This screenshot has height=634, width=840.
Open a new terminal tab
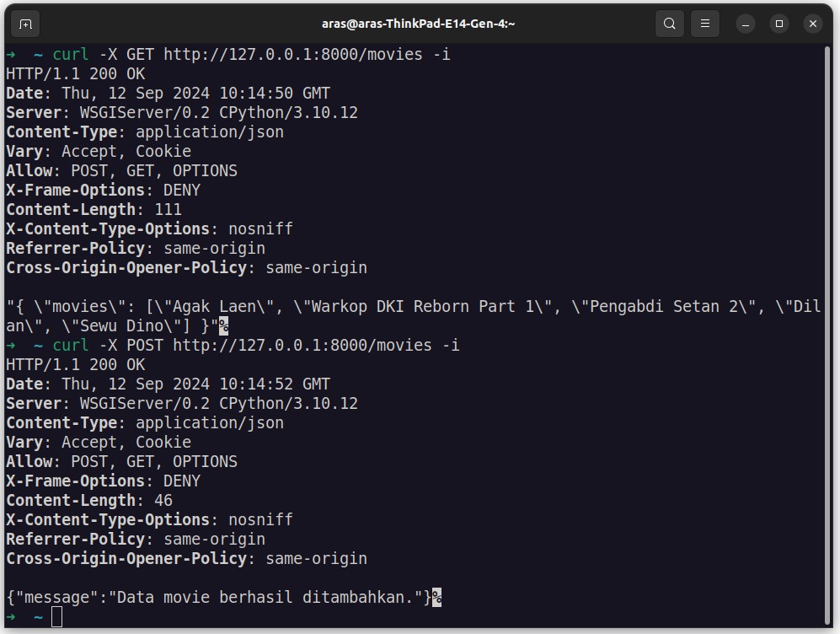[x=25, y=24]
